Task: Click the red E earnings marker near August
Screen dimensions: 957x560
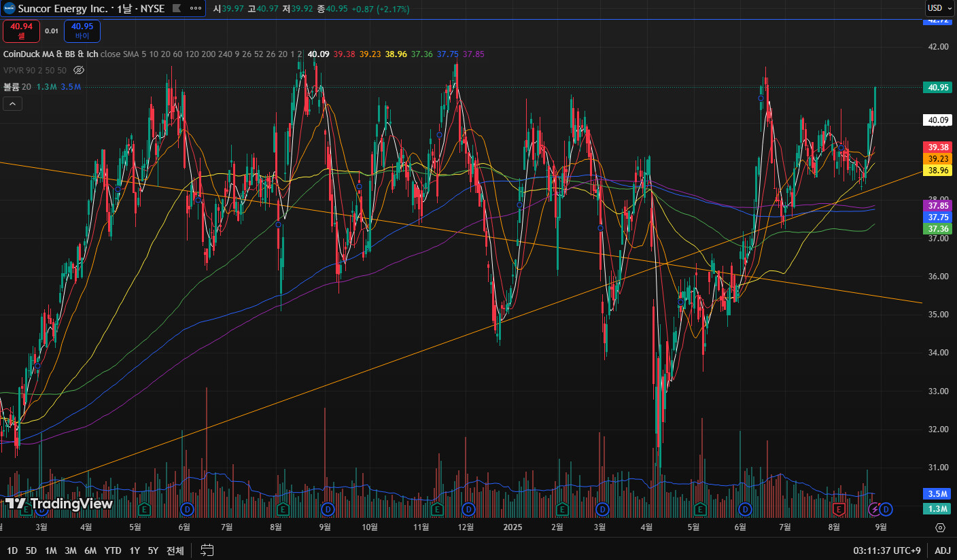Action: (x=839, y=508)
